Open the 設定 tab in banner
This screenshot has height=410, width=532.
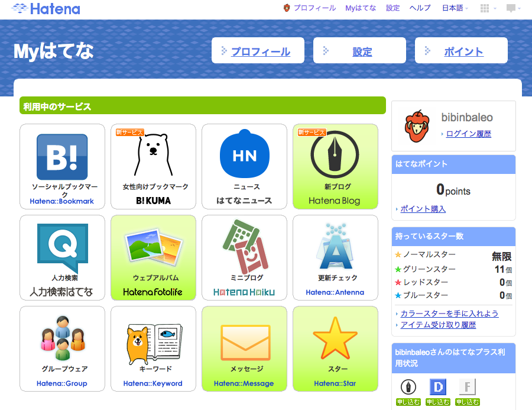pyautogui.click(x=359, y=51)
